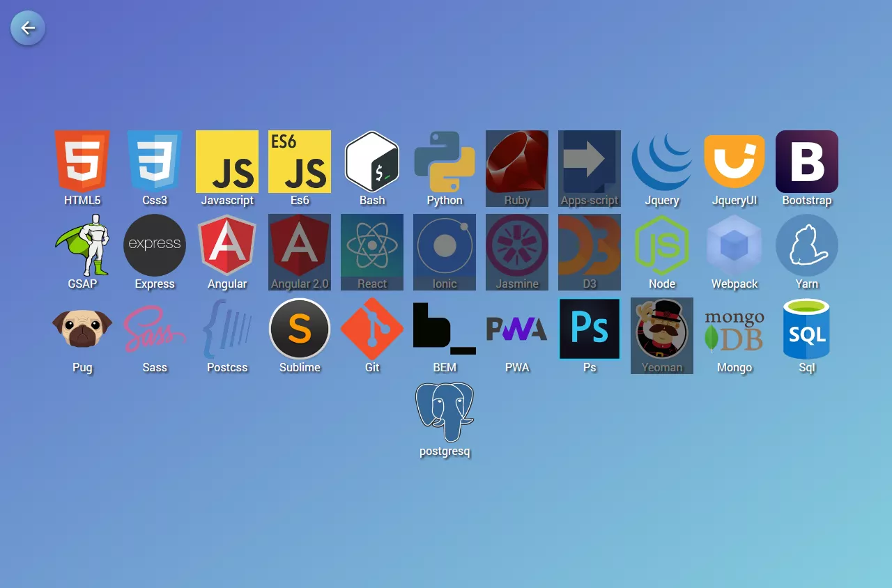Image resolution: width=892 pixels, height=588 pixels.
Task: Click the Yarn cat icon
Action: 807,245
